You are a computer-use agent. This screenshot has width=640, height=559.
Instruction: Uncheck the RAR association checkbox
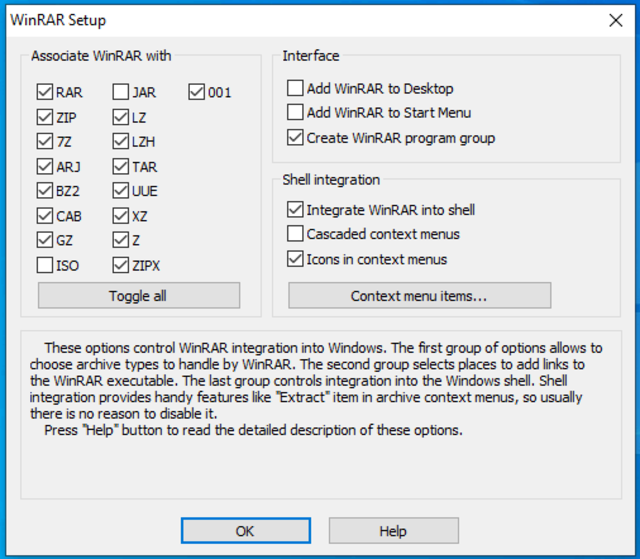45,92
